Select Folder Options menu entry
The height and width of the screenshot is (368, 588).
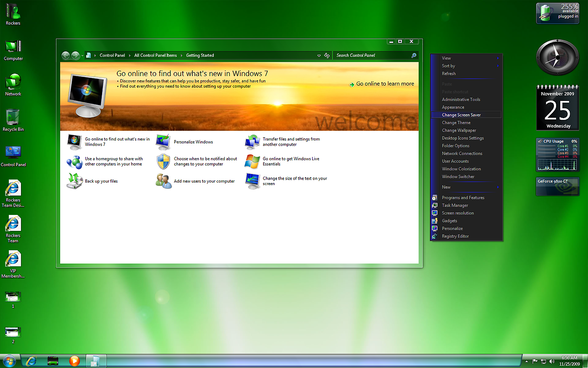(466, 146)
